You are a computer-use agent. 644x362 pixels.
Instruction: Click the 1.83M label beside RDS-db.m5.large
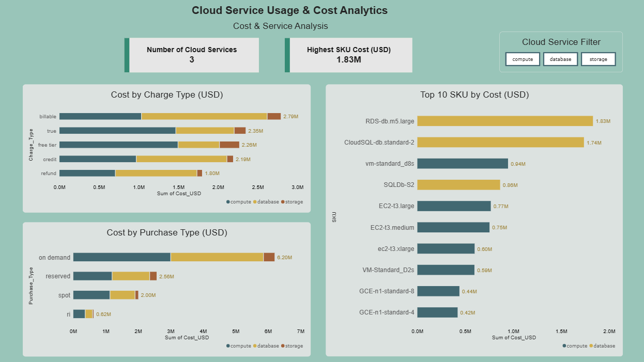click(603, 121)
